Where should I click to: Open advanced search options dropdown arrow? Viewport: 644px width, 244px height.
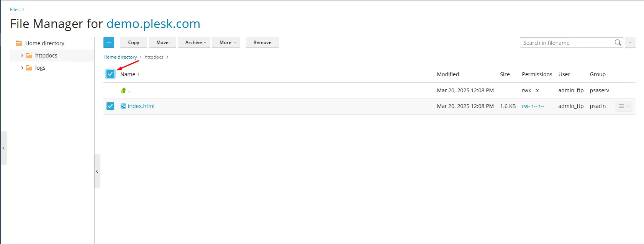click(630, 43)
